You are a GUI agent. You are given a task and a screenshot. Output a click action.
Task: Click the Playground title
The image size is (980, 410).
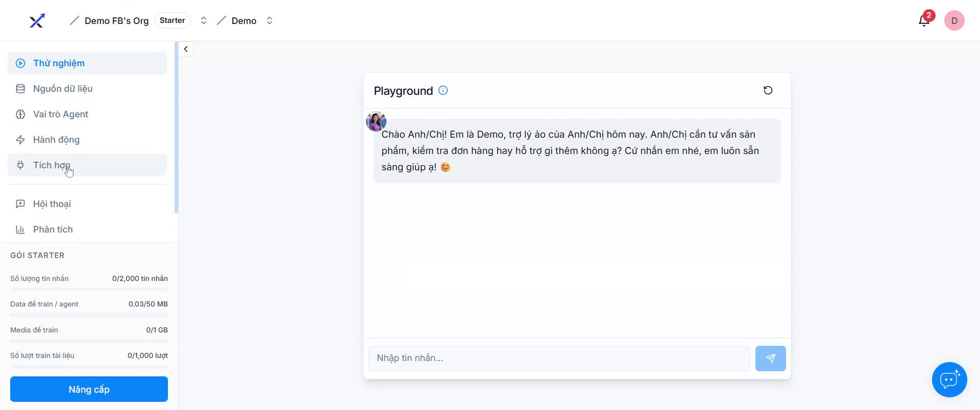[x=403, y=91]
